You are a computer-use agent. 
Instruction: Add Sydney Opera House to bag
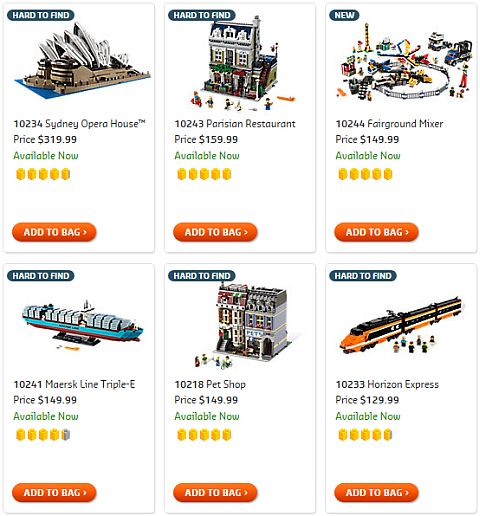[54, 232]
